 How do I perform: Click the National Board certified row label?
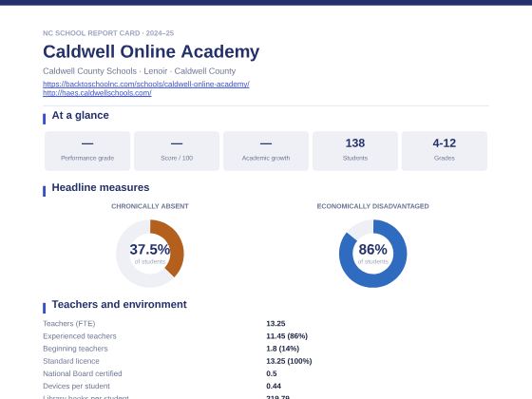(83, 374)
